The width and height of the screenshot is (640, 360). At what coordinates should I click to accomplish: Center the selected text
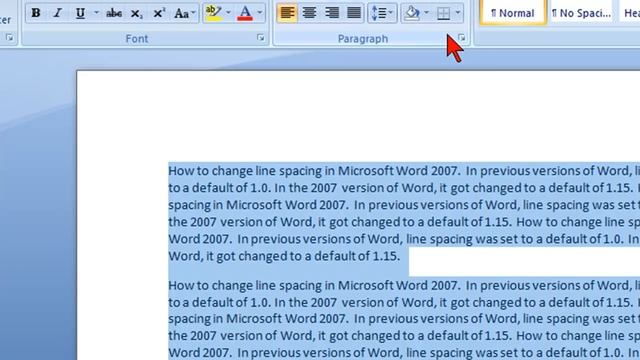pos(309,13)
